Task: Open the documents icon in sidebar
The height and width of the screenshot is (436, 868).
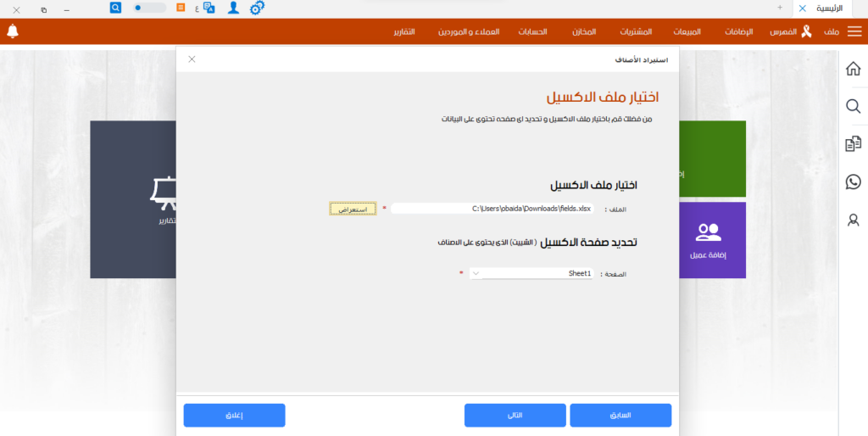Action: pos(854,143)
